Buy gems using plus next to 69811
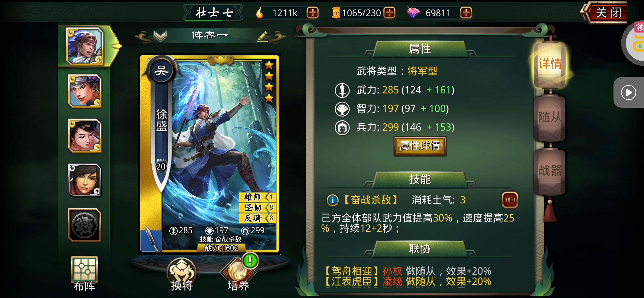The height and width of the screenshot is (298, 644). pos(466,13)
